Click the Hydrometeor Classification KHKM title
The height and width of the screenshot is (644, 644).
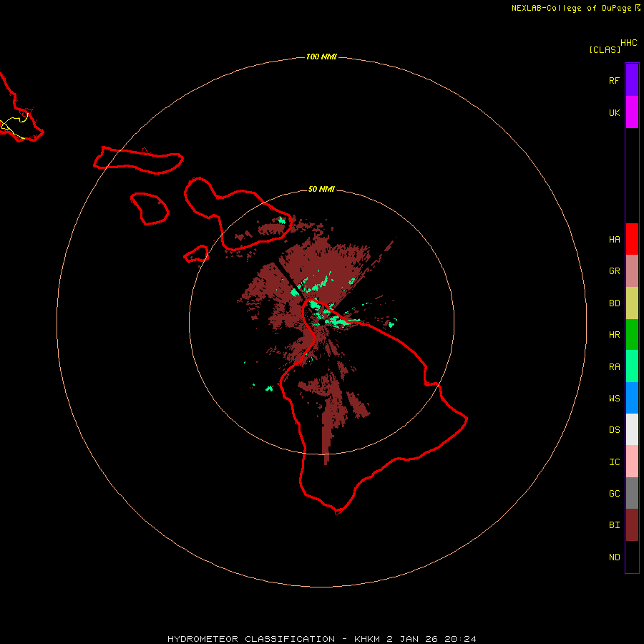click(x=321, y=639)
